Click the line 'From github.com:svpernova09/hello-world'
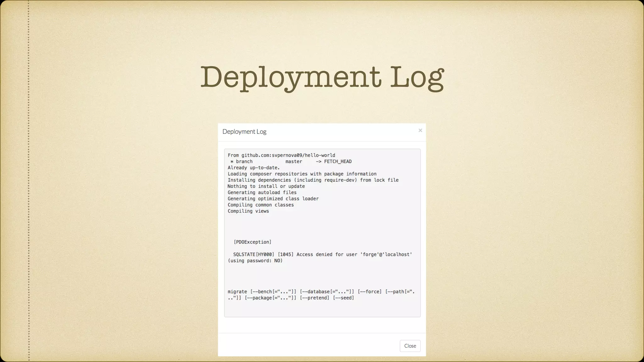Image resolution: width=644 pixels, height=362 pixels. point(281,155)
